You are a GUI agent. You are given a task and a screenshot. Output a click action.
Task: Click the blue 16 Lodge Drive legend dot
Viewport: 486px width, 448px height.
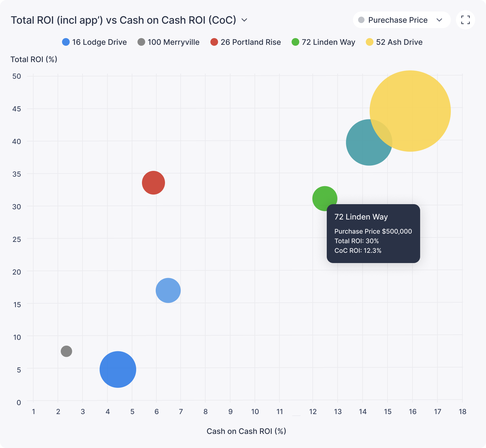(x=66, y=42)
